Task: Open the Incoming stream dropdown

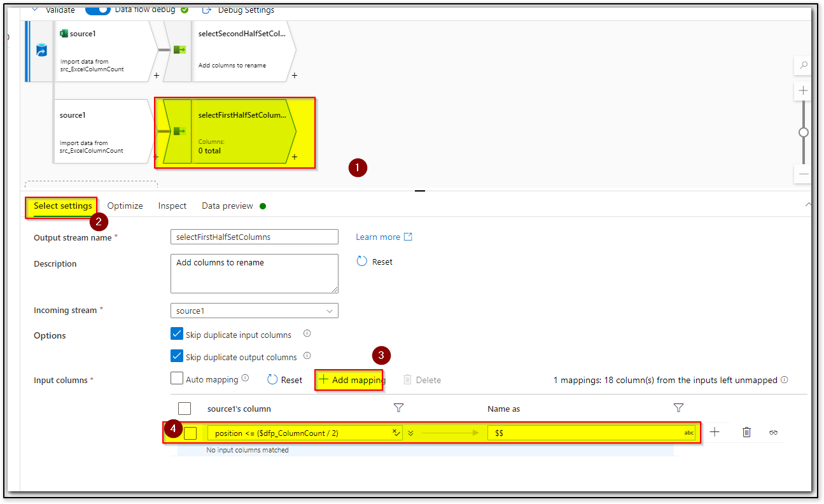Action: point(329,311)
